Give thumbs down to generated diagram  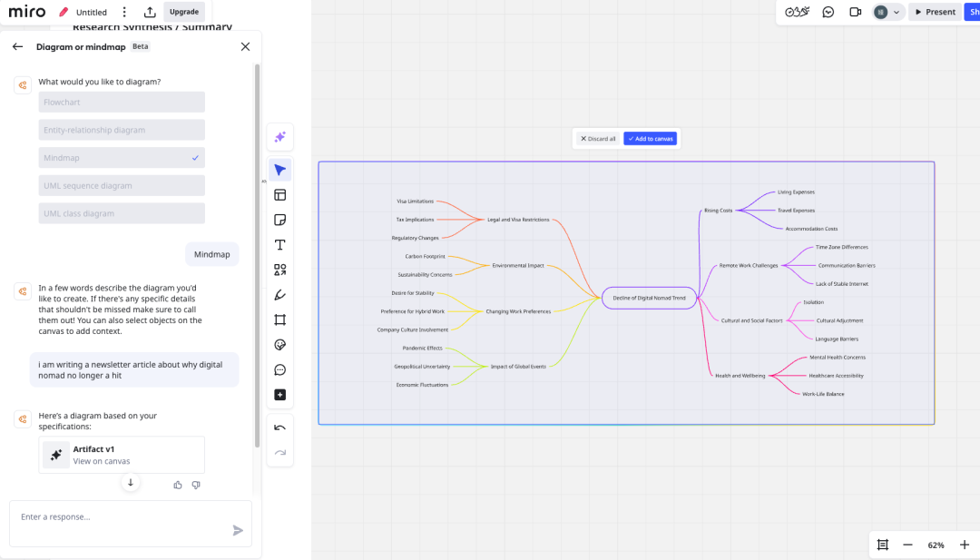tap(196, 485)
